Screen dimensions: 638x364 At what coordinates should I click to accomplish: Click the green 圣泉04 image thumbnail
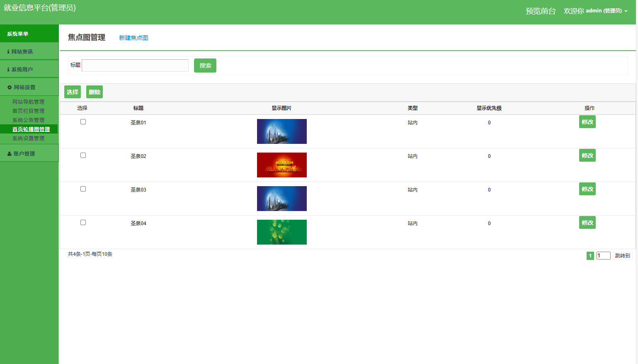point(281,232)
